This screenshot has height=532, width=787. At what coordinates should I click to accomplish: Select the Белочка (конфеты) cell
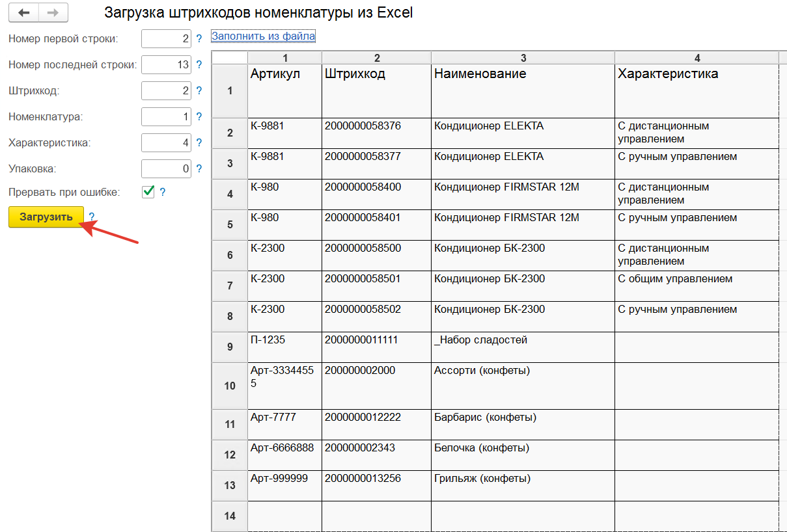[x=523, y=455]
